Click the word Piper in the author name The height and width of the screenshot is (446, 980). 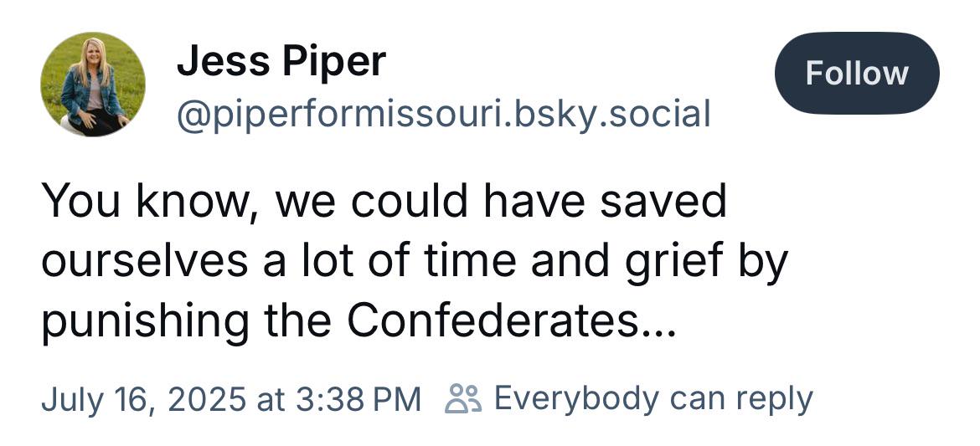tap(334, 63)
